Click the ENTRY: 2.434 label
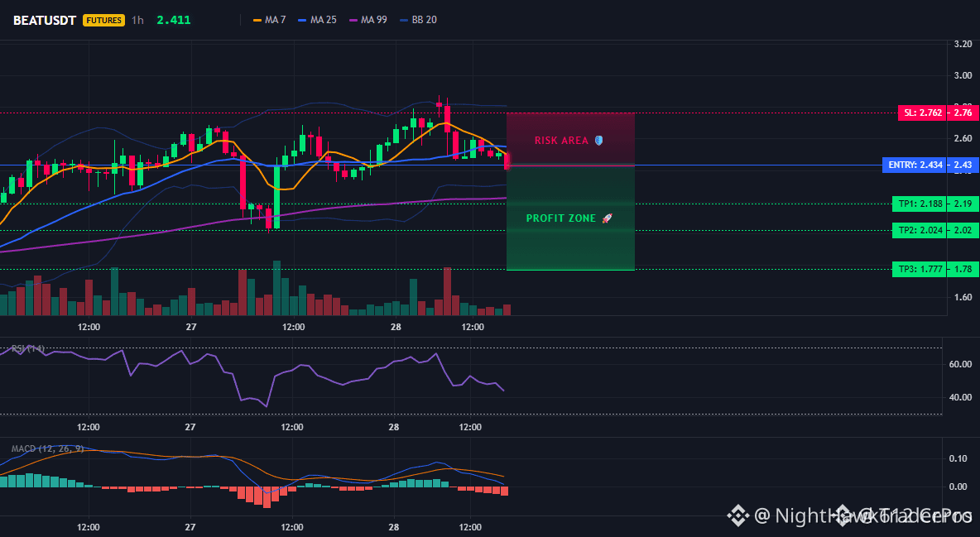 (915, 165)
